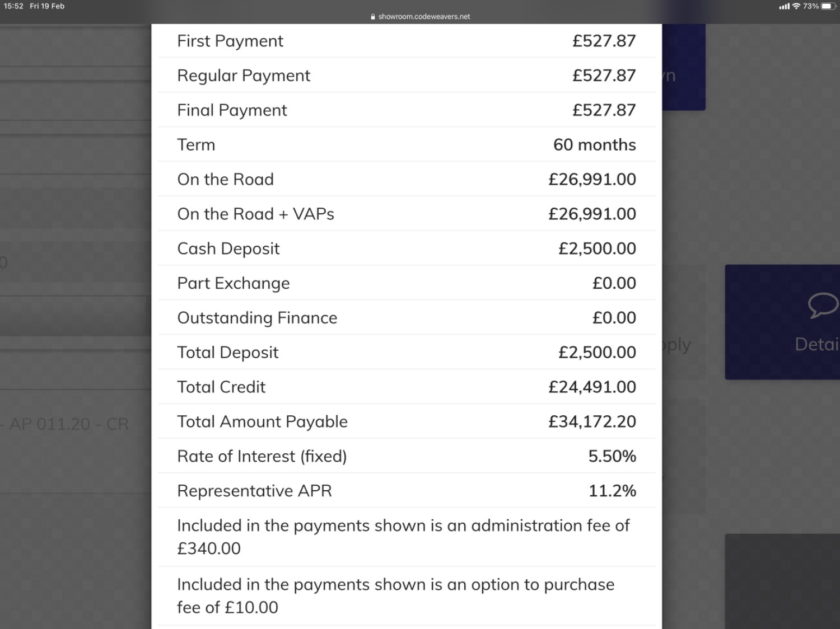Tap the Wi-Fi icon in status bar
This screenshot has height=629, width=840.
[796, 6]
